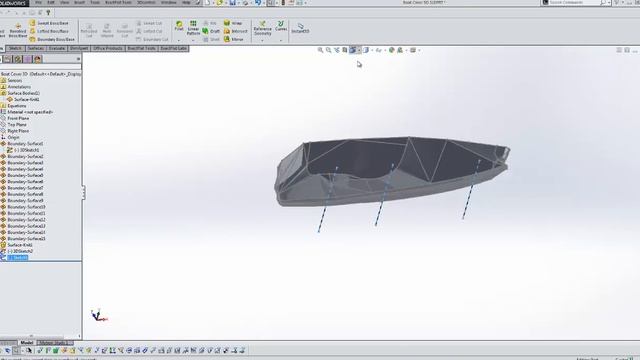The image size is (640, 360).
Task: Select the Motion Study 1 tab
Action: click(55, 342)
